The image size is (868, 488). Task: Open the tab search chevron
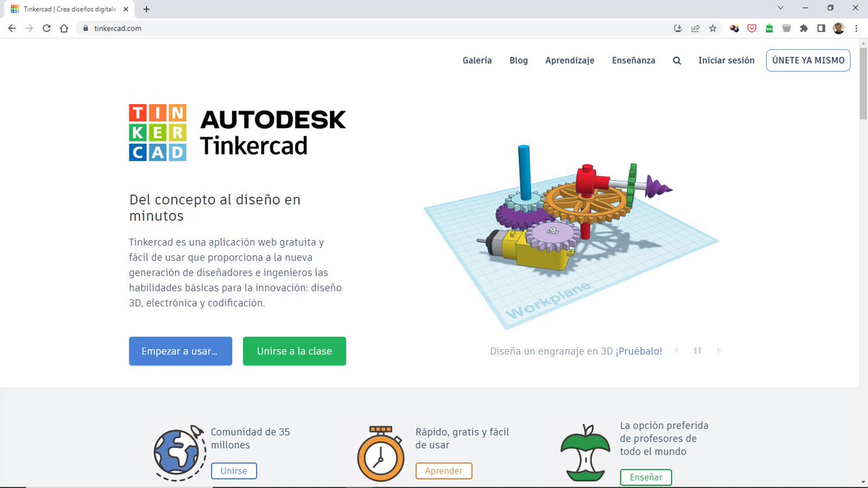click(780, 8)
